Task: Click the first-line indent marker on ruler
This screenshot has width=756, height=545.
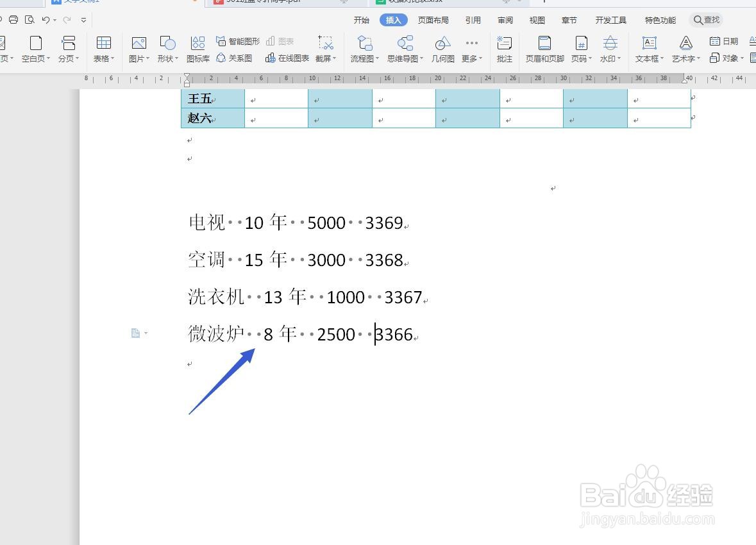Action: [x=187, y=76]
